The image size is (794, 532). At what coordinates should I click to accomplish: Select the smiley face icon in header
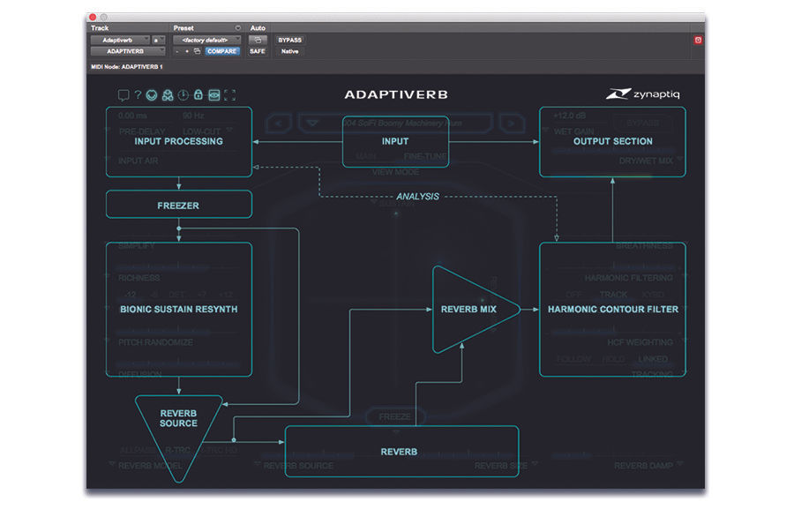click(152, 94)
